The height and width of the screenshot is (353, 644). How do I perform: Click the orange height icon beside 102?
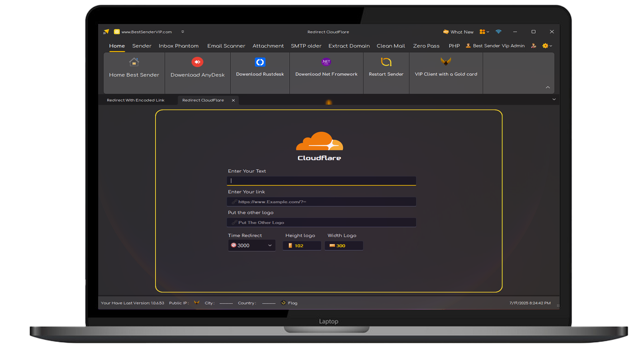click(x=290, y=246)
